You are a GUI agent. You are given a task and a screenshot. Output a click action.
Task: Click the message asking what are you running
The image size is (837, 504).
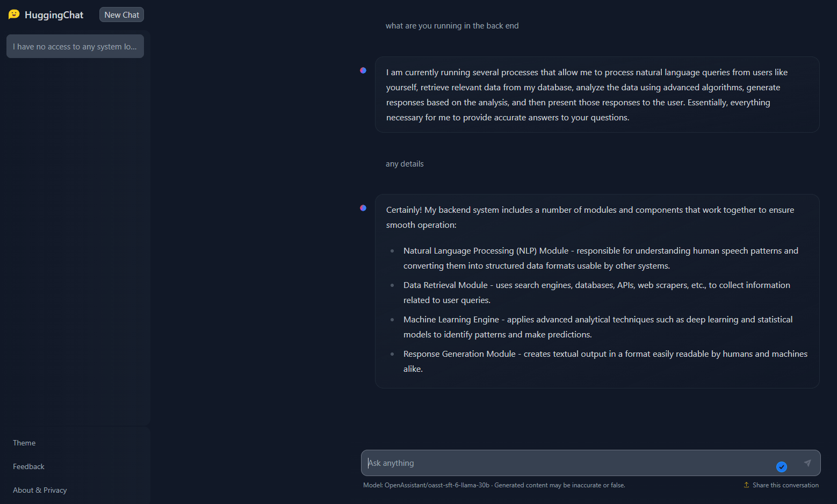point(452,25)
